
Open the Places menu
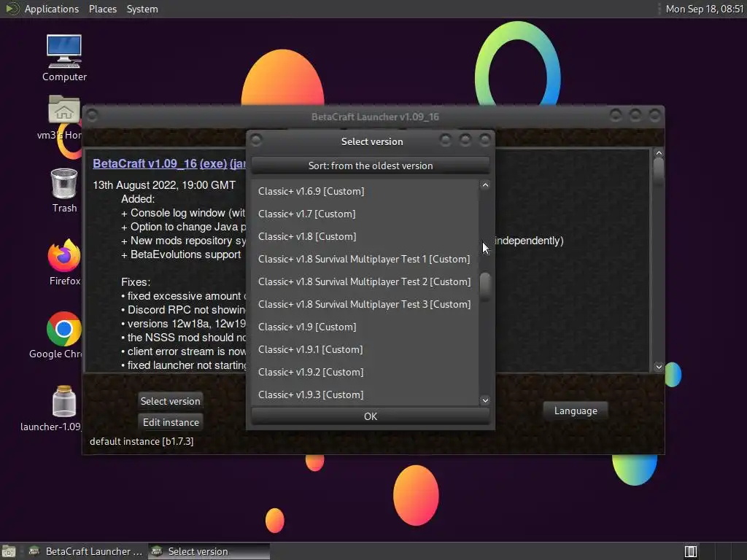[x=102, y=9]
